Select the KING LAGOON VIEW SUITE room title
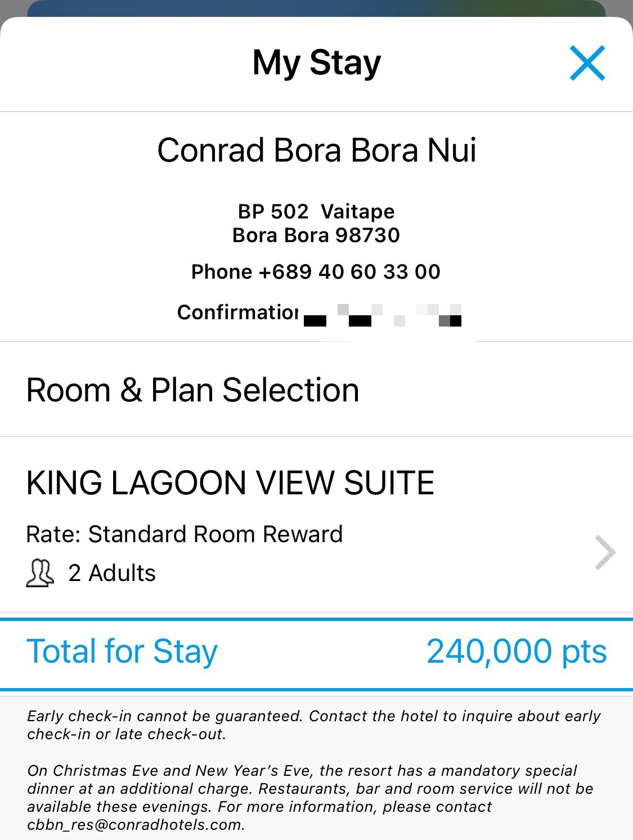 point(231,483)
